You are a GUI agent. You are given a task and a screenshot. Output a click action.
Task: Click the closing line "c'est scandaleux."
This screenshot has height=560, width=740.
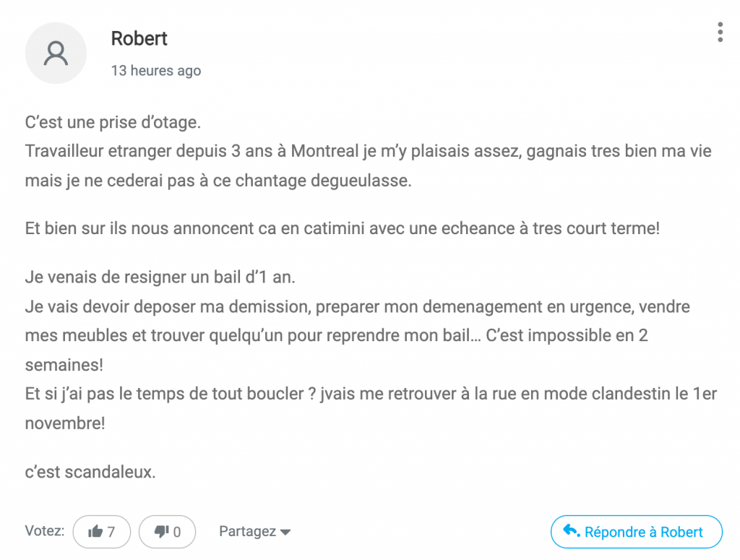(90, 473)
